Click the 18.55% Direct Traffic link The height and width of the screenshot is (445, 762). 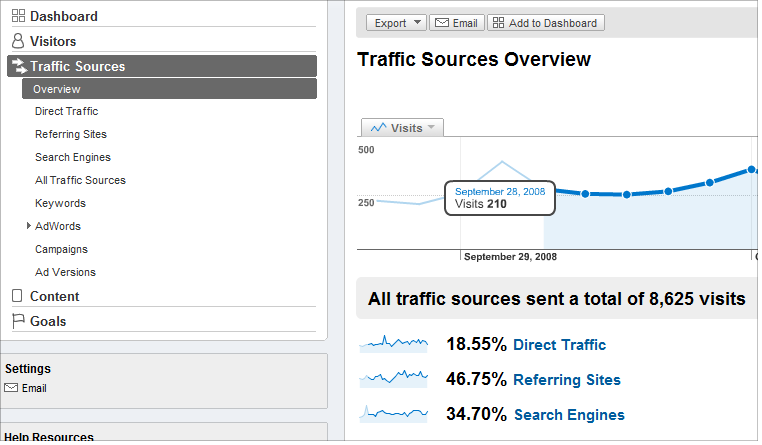(559, 345)
